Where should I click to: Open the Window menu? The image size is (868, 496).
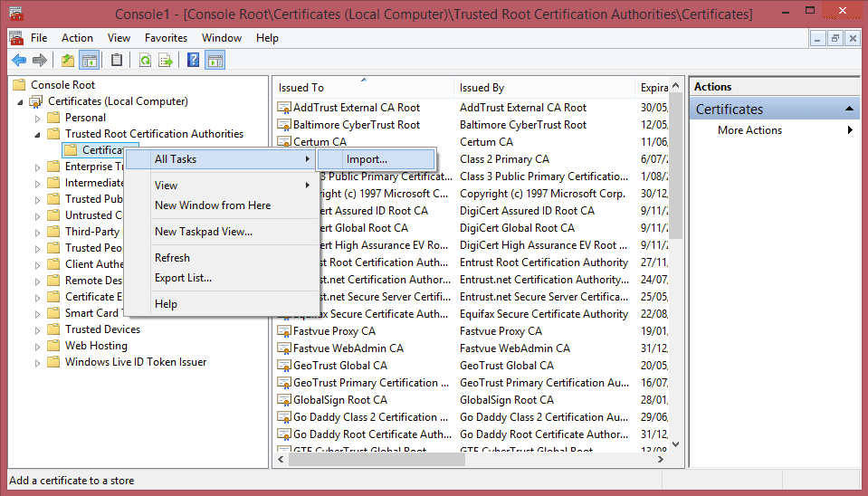(x=222, y=38)
